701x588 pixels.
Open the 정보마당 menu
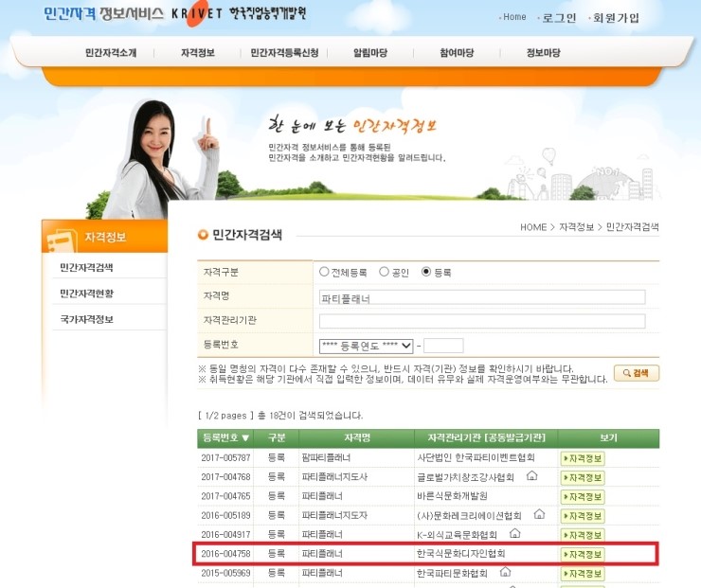point(543,53)
